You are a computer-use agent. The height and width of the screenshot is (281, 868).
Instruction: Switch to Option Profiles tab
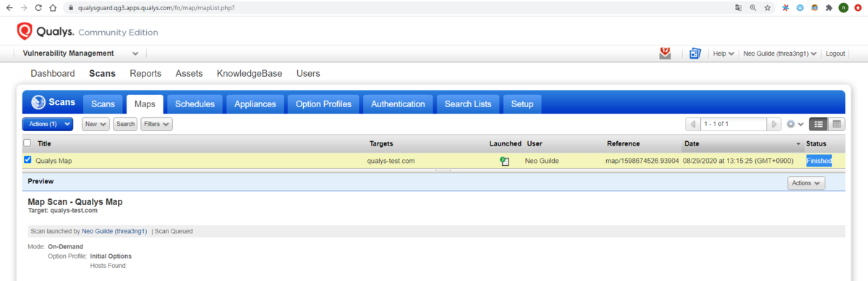click(323, 104)
